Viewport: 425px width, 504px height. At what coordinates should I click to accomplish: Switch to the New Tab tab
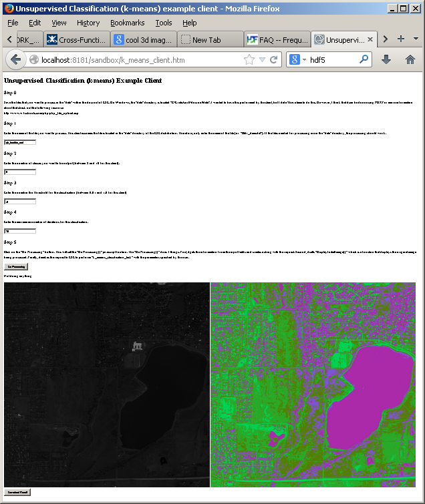[x=210, y=39]
